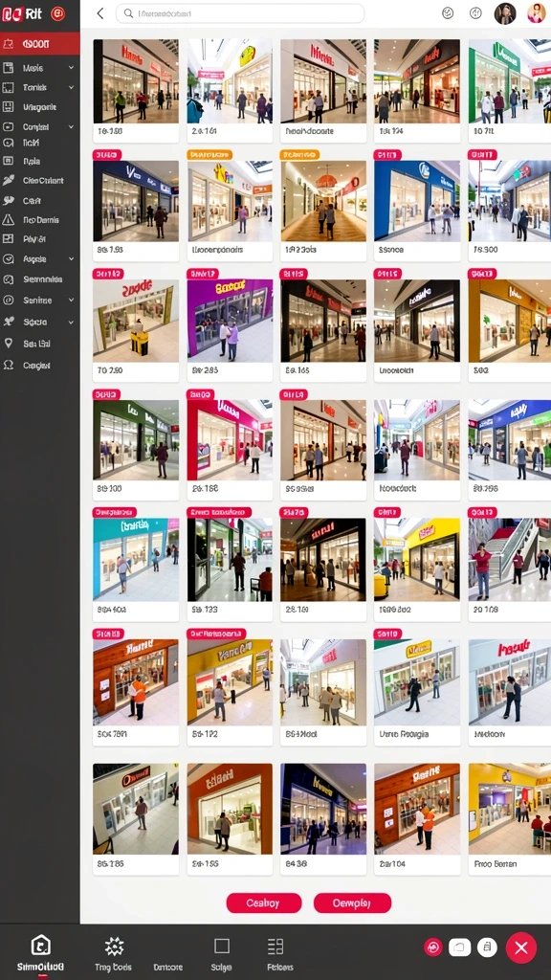
Task: Select the highlighted red sidebar item
Action: (x=40, y=44)
